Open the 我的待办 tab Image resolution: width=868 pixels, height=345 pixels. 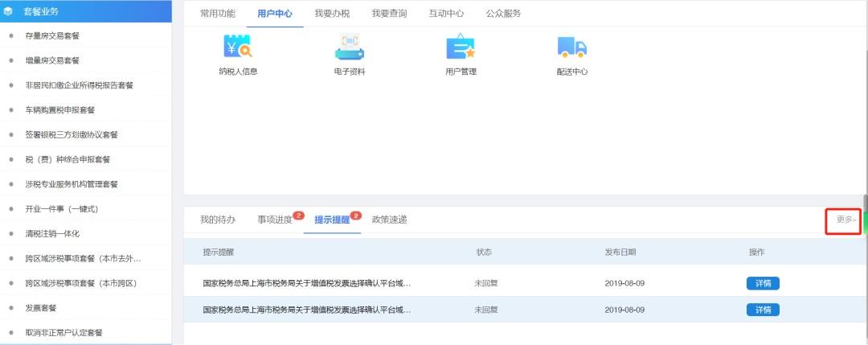[x=218, y=220]
